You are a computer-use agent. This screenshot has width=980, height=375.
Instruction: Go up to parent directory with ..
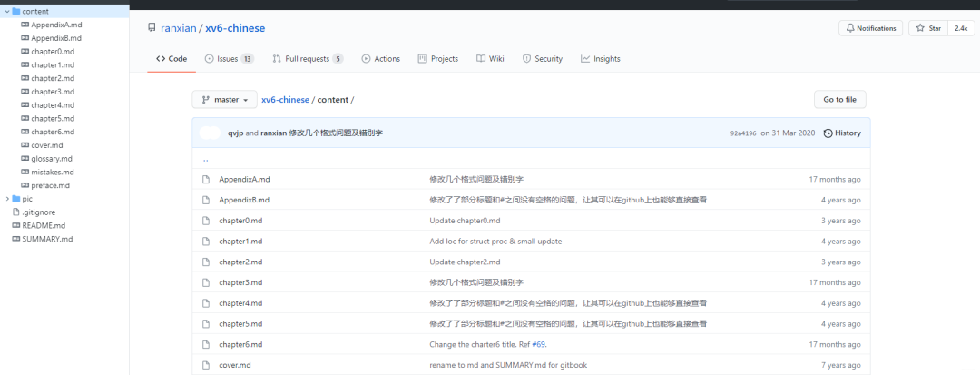[x=206, y=160]
